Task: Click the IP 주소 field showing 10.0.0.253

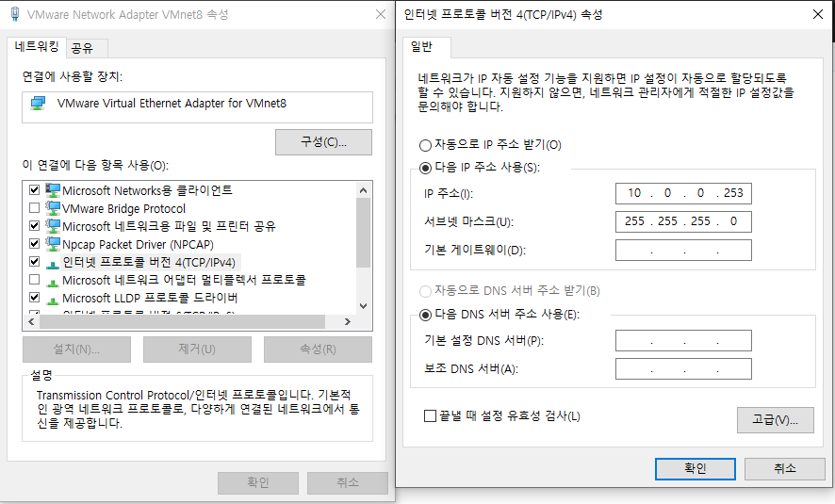Action: (x=683, y=193)
